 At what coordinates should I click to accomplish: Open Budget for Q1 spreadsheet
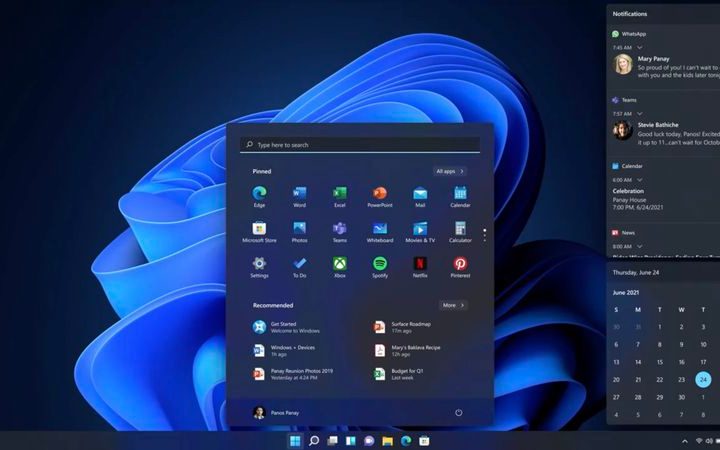[398, 374]
